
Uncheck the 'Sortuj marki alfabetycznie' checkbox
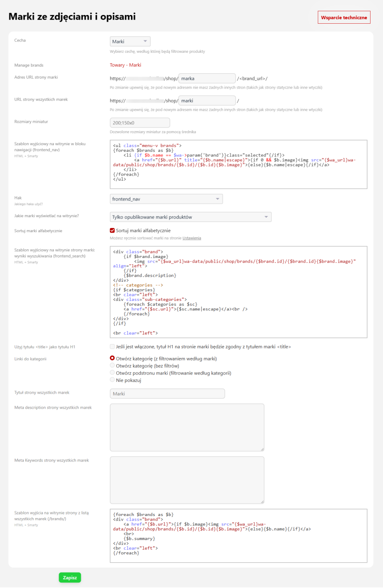pyautogui.click(x=112, y=231)
